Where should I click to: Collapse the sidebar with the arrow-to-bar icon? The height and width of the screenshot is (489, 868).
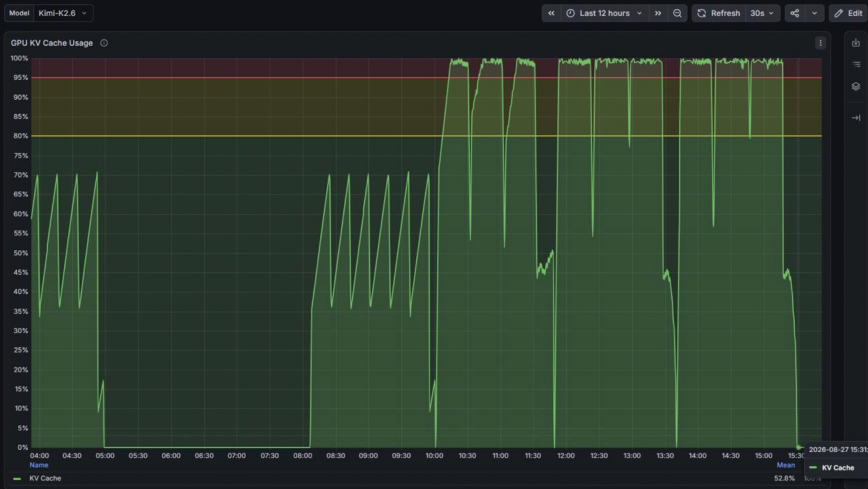click(x=856, y=117)
